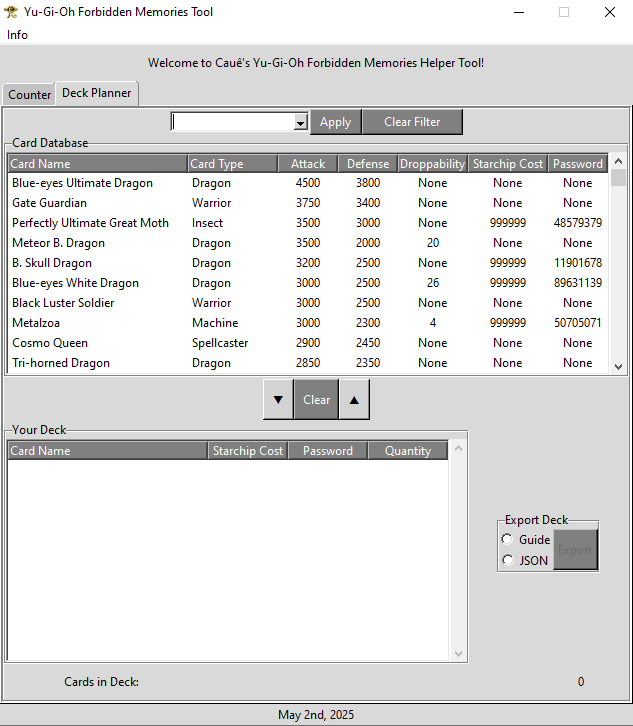633x726 pixels.
Task: Sort the database by Starchip Cost
Action: (x=508, y=163)
